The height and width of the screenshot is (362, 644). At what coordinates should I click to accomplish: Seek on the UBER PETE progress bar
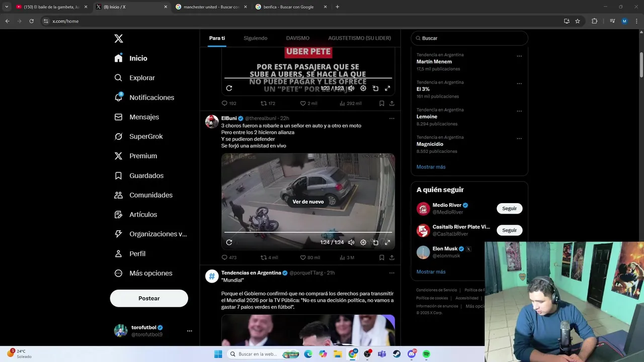click(x=308, y=78)
